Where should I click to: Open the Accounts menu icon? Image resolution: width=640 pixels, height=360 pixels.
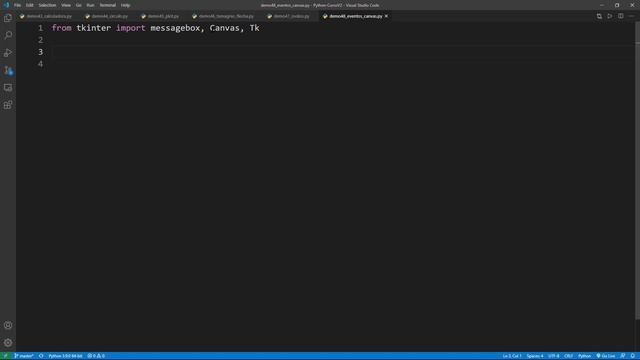[8, 325]
